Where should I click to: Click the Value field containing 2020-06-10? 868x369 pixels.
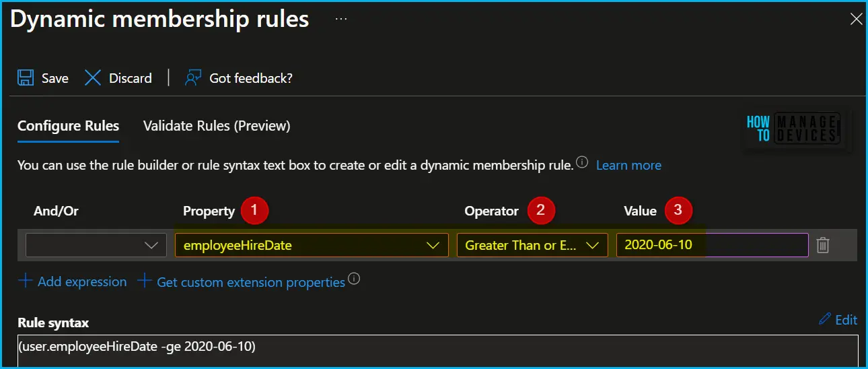pos(712,245)
